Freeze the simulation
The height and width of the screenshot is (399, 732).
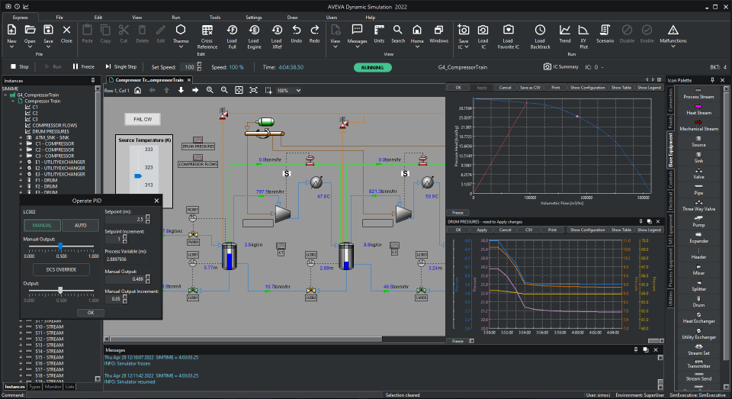coord(83,67)
